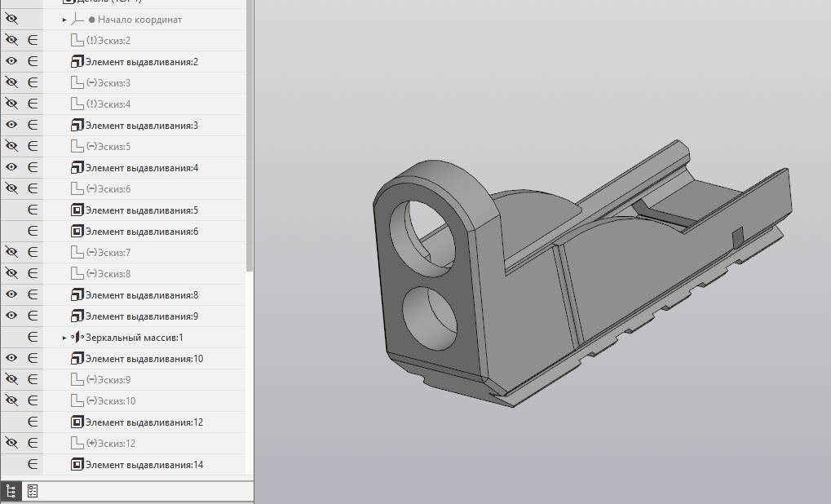Show hidden Эскиз:2 via eye icon

click(x=11, y=40)
